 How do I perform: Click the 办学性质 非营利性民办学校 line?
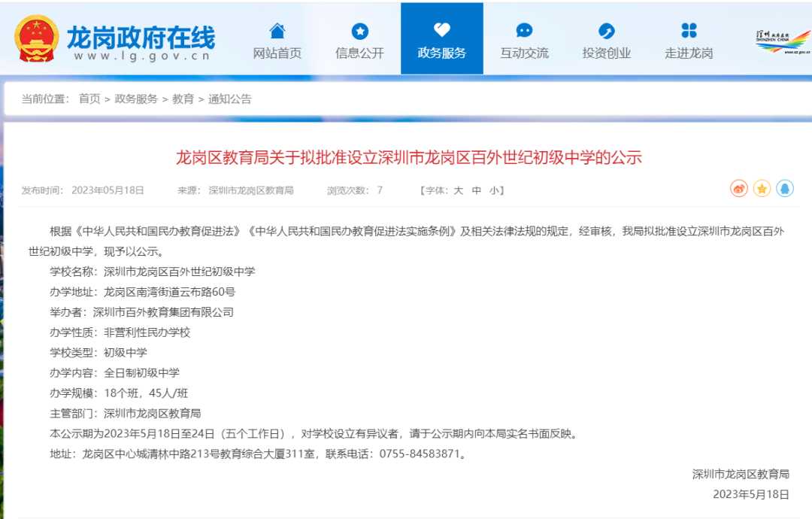120,332
